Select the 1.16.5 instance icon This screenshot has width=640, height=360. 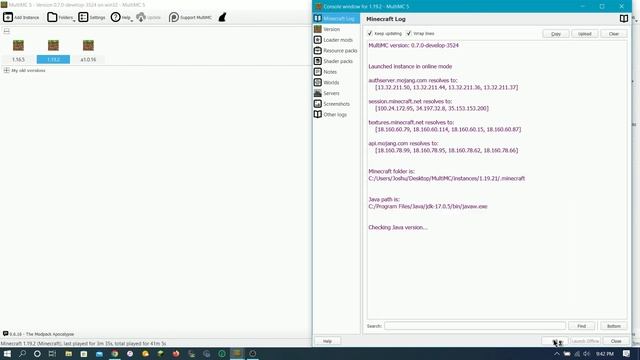coord(18,45)
